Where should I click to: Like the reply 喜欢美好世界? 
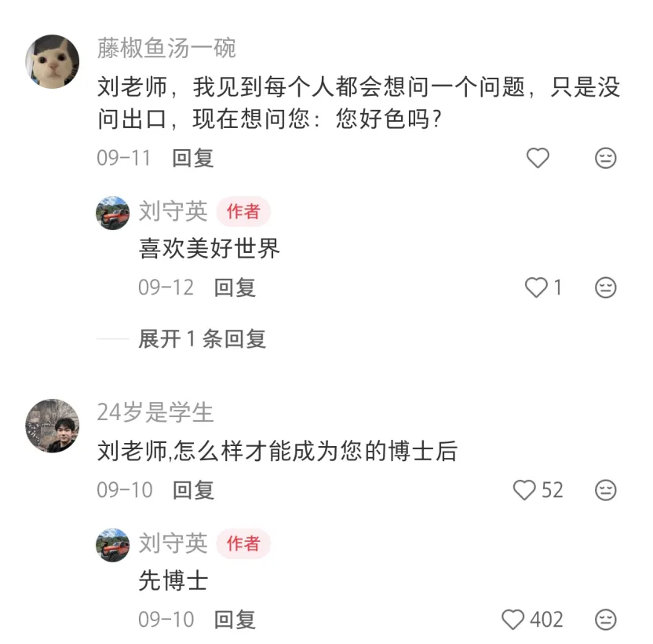click(x=537, y=288)
